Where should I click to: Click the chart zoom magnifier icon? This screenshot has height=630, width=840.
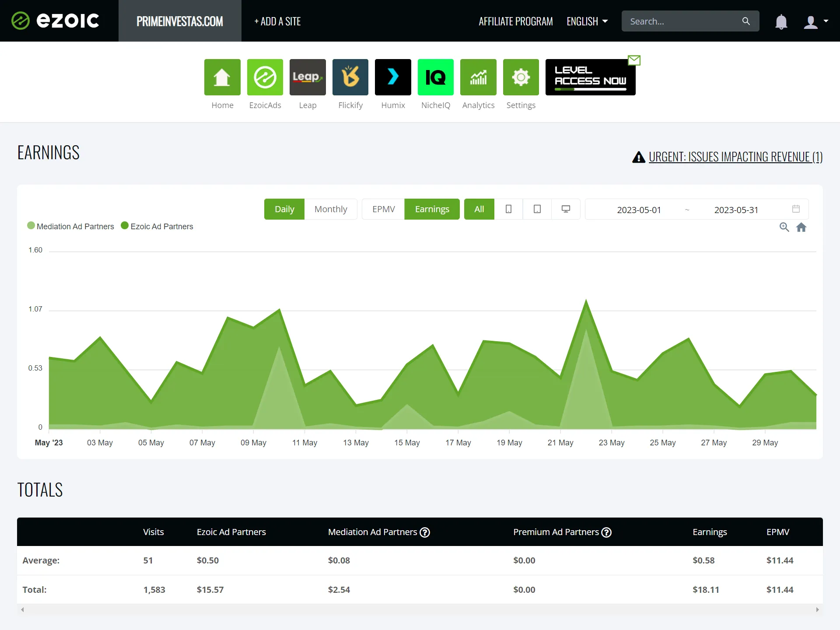pyautogui.click(x=784, y=227)
